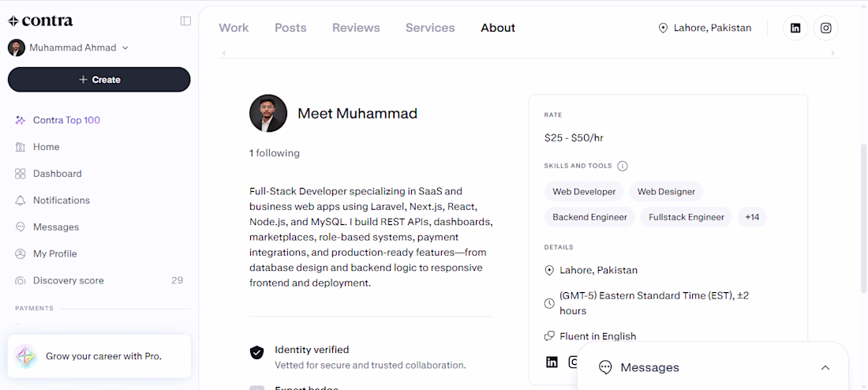Viewport: 868px width, 390px height.
Task: Click the Lahore, Pakistan location in header
Action: (x=713, y=28)
